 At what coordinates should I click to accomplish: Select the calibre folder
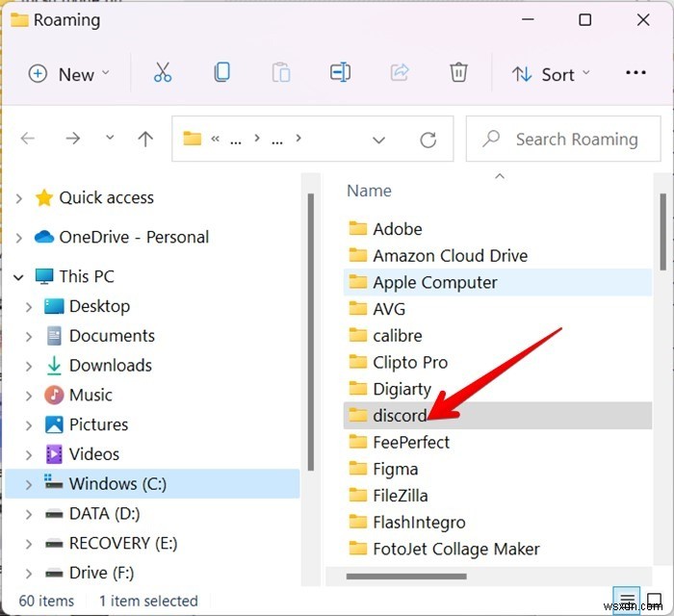pos(498,336)
